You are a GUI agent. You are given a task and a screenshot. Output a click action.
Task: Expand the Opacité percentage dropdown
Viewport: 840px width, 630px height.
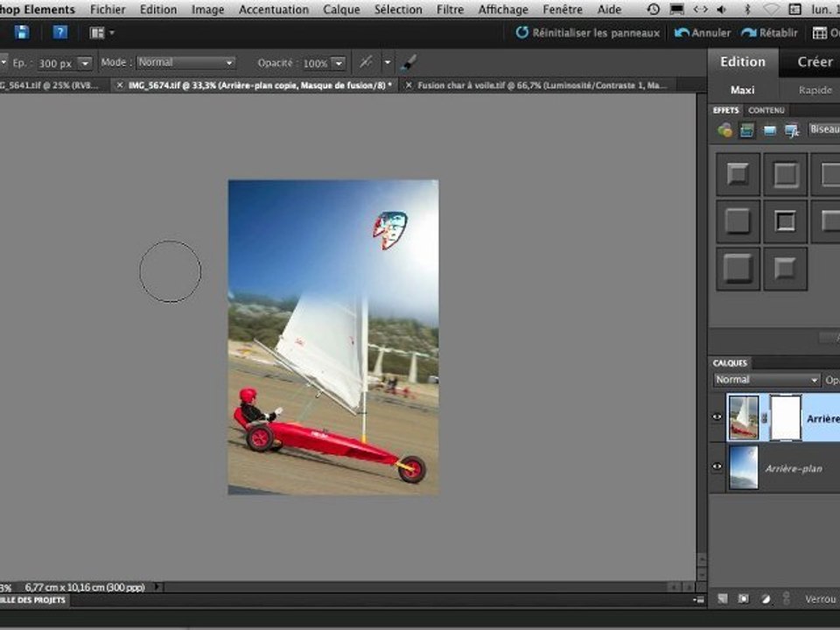click(338, 64)
